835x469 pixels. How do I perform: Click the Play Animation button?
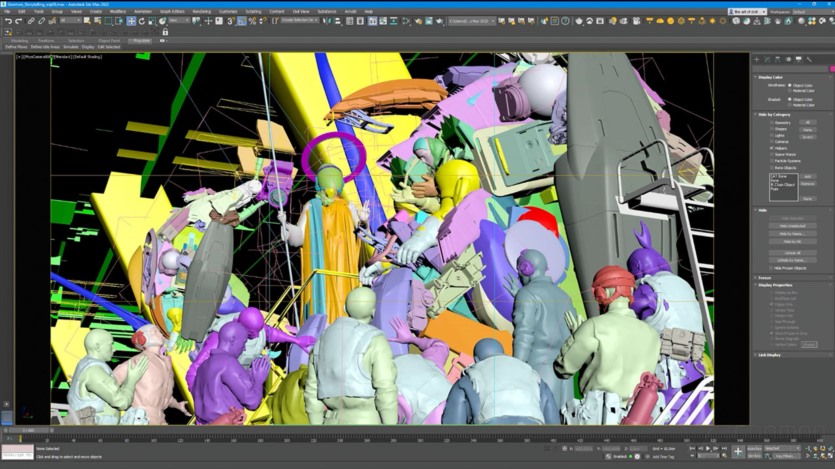click(708, 449)
